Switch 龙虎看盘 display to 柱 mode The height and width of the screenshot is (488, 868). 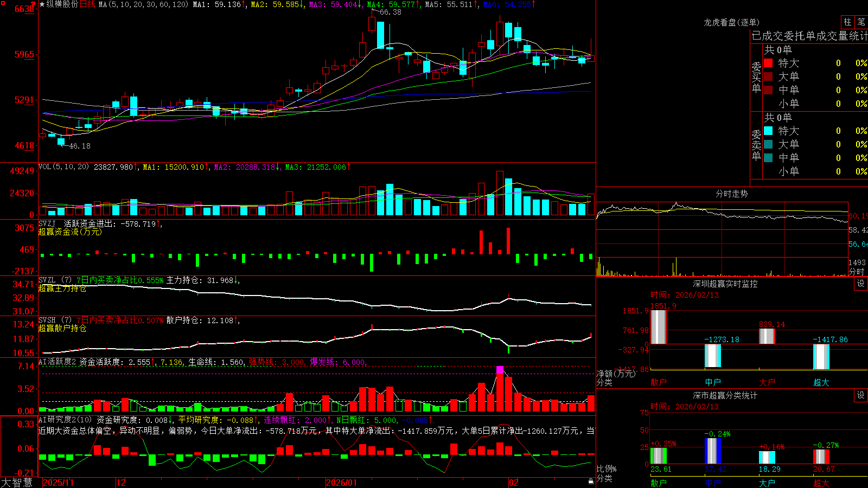pos(847,22)
